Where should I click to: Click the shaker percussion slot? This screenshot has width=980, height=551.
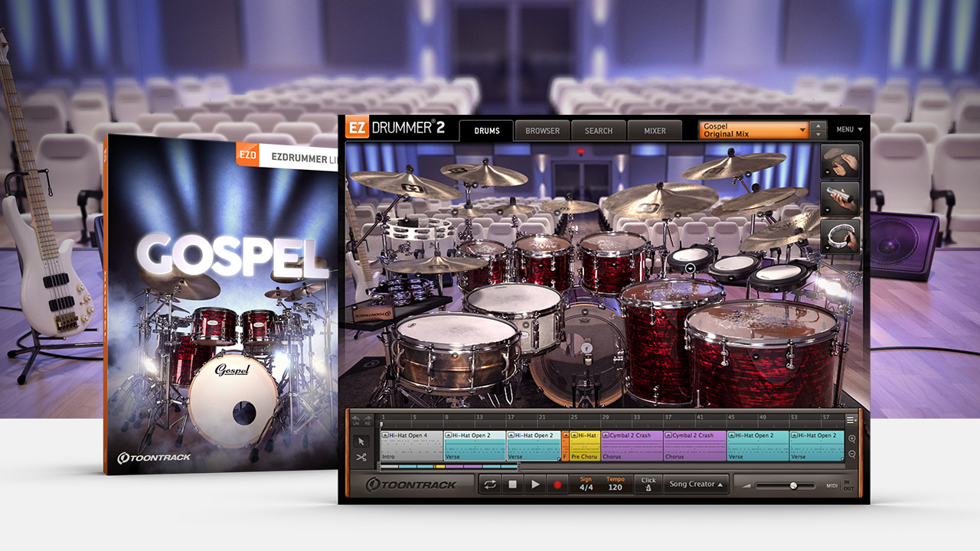tap(840, 199)
